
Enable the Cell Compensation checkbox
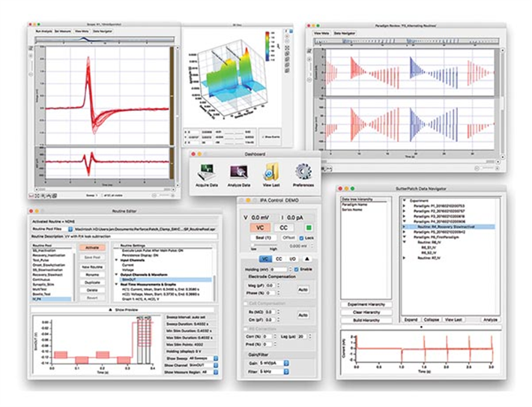pos(246,303)
